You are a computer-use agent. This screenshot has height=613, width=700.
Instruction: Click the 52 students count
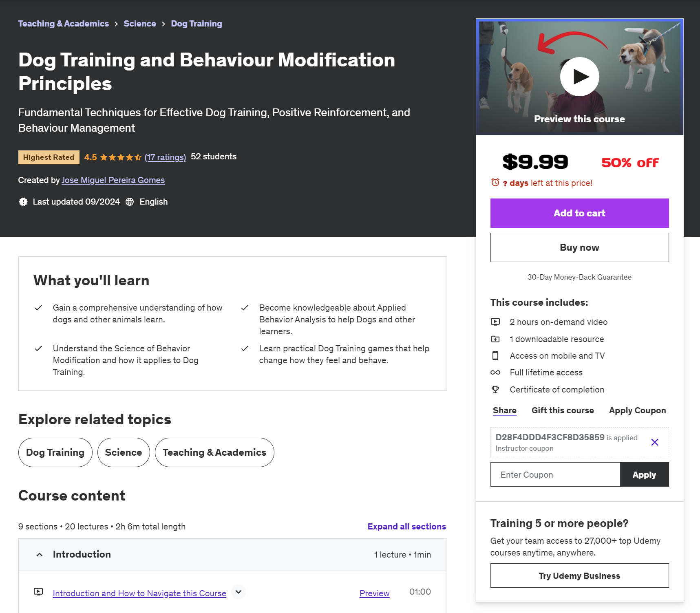point(214,157)
